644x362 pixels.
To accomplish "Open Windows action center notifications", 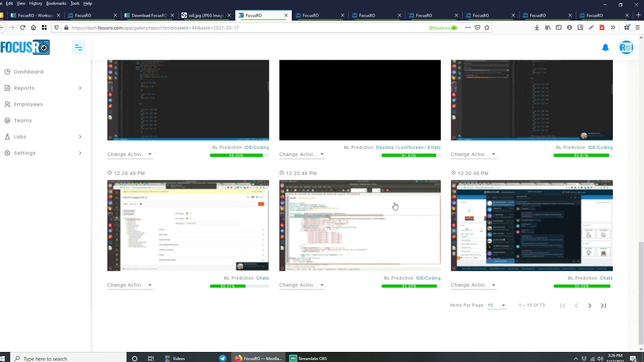I will (x=633, y=358).
